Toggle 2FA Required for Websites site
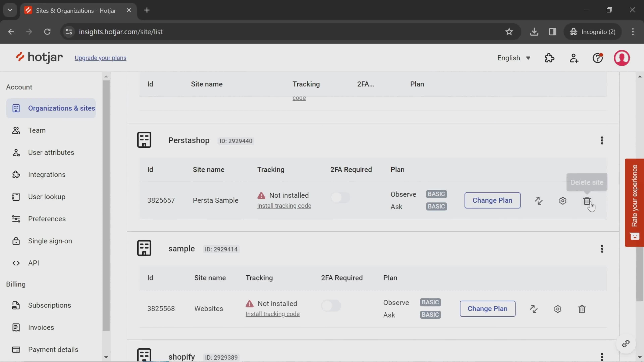Viewport: 644px width, 362px height. (x=331, y=306)
